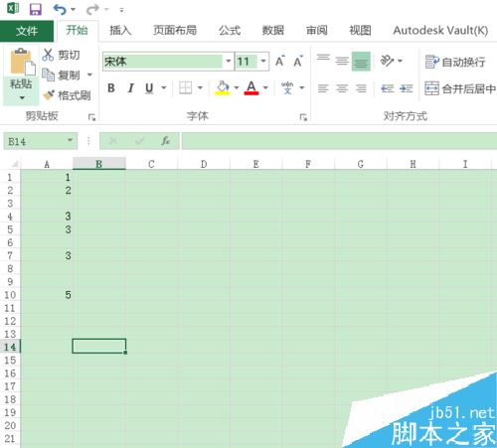The height and width of the screenshot is (448, 497).
Task: Open the 剪贴板 dialog launcher
Action: pos(91,117)
